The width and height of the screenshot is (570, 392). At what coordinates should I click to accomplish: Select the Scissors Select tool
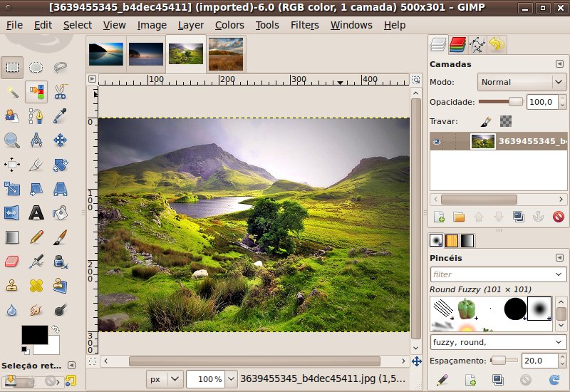click(60, 92)
